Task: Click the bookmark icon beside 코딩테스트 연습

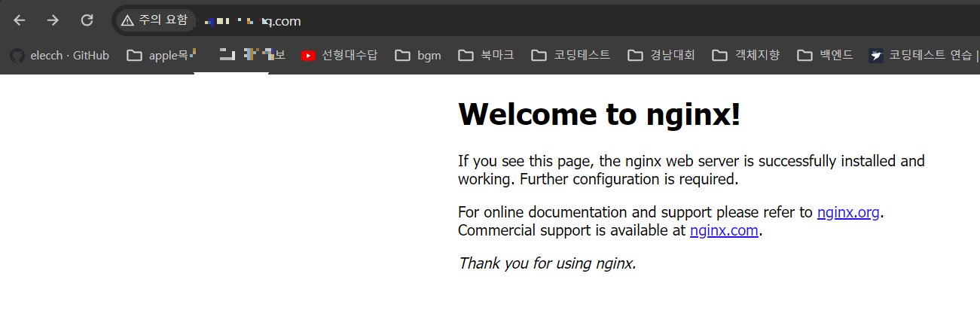Action: [x=876, y=55]
